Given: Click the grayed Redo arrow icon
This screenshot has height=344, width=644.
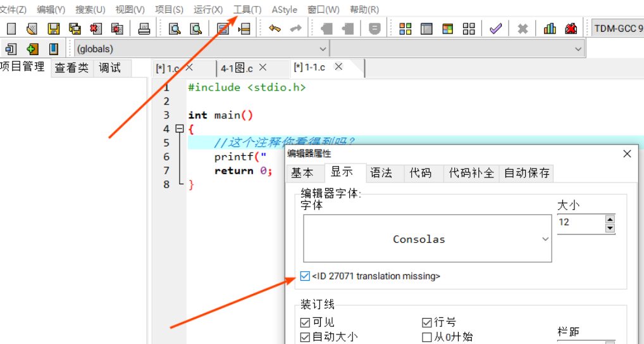Looking at the screenshot, I should click(295, 29).
